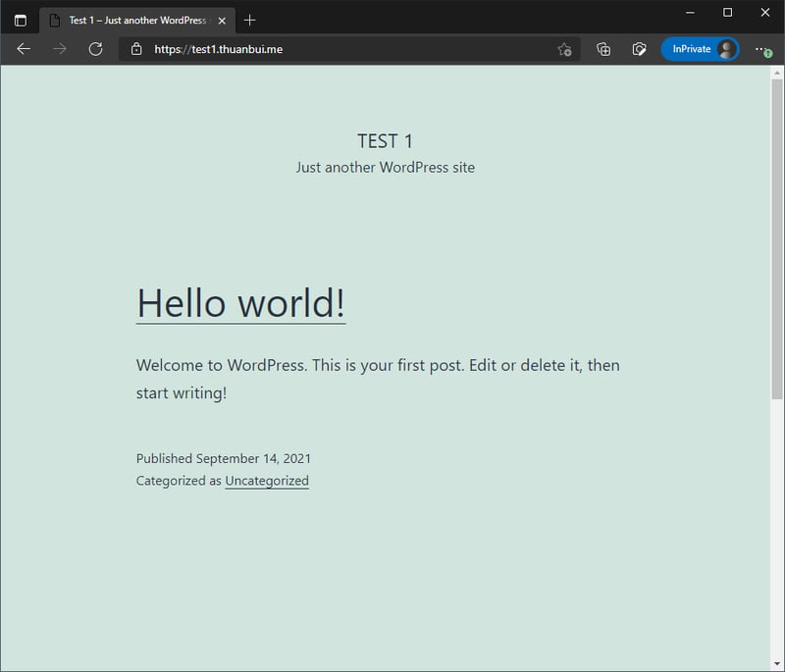Browse the Uncategorized category

point(266,481)
